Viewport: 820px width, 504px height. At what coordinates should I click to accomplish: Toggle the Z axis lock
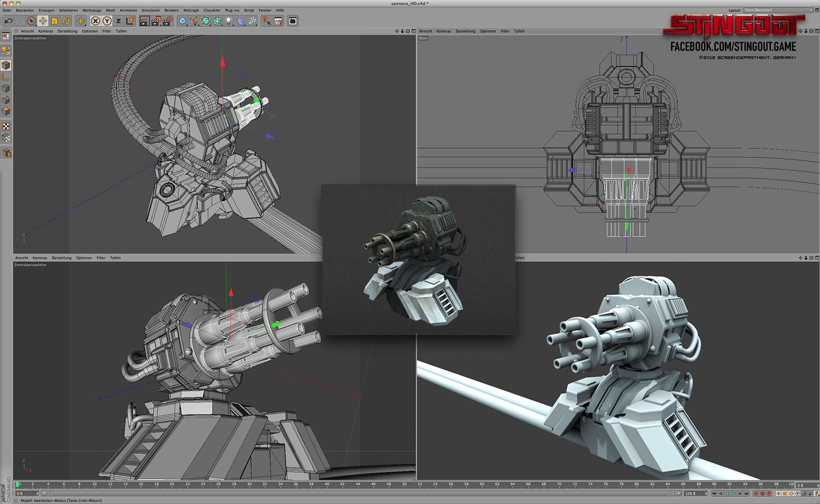point(118,21)
